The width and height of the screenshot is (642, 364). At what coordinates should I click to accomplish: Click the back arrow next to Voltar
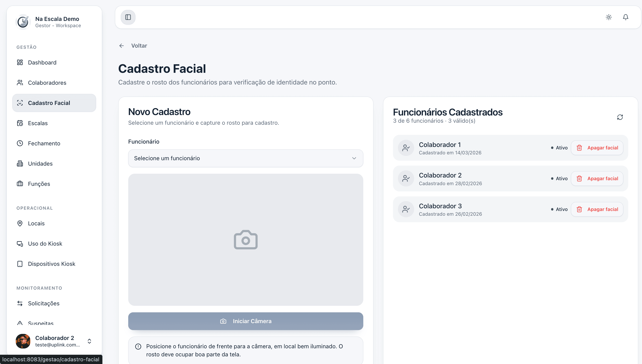click(122, 45)
